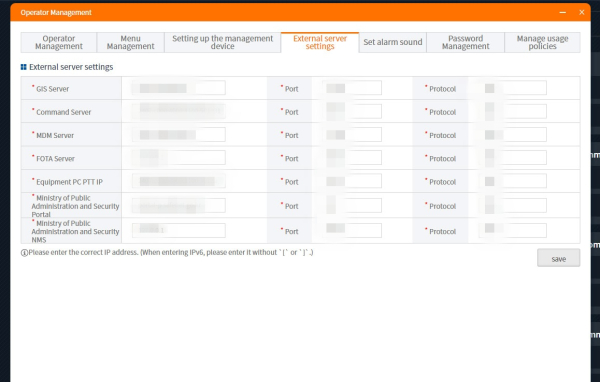Minimize the Operator Management window
Image resolution: width=600 pixels, height=382 pixels.
(562, 13)
